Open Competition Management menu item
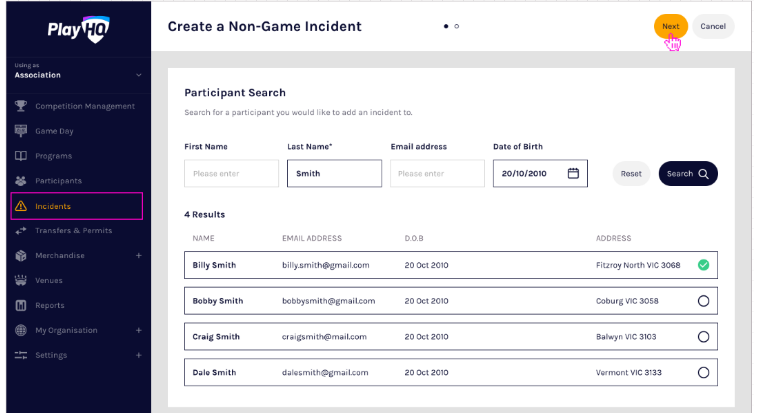Image resolution: width=757 pixels, height=417 pixels. pos(85,106)
